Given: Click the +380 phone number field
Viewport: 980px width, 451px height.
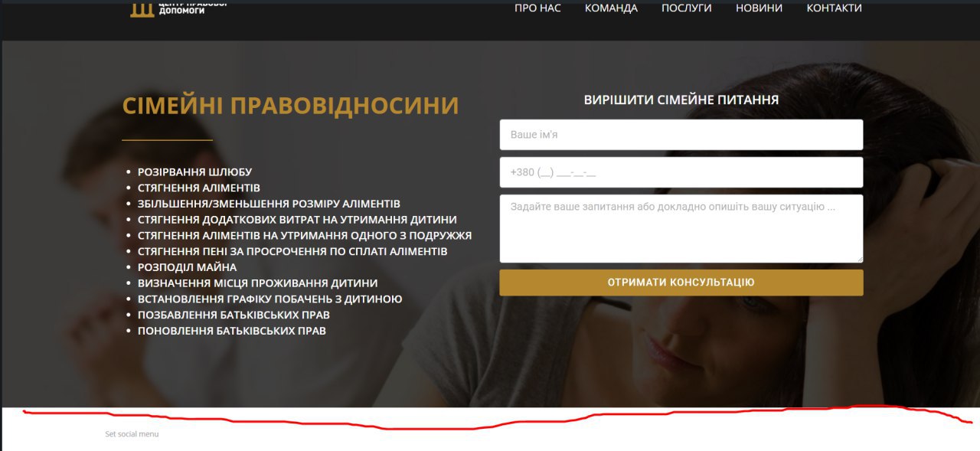Looking at the screenshot, I should (681, 172).
